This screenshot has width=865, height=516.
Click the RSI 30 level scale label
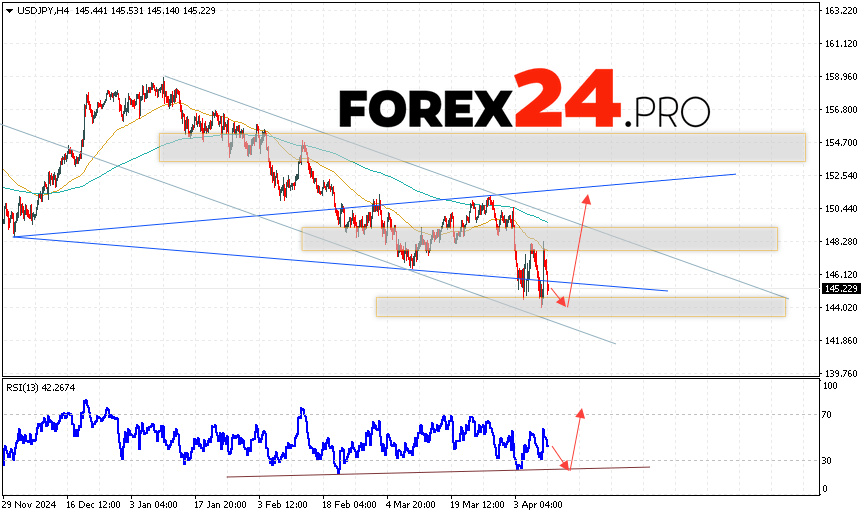coord(829,460)
